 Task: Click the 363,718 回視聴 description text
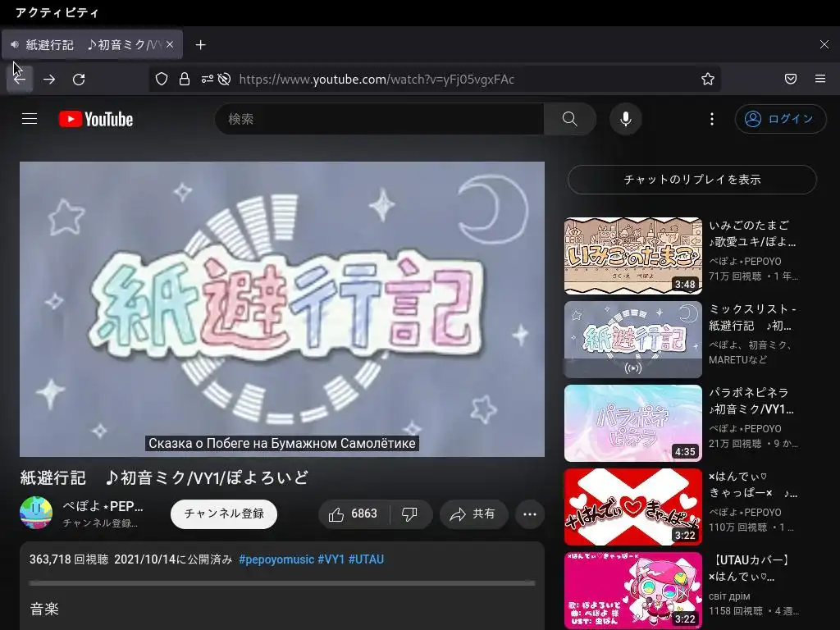click(x=69, y=559)
